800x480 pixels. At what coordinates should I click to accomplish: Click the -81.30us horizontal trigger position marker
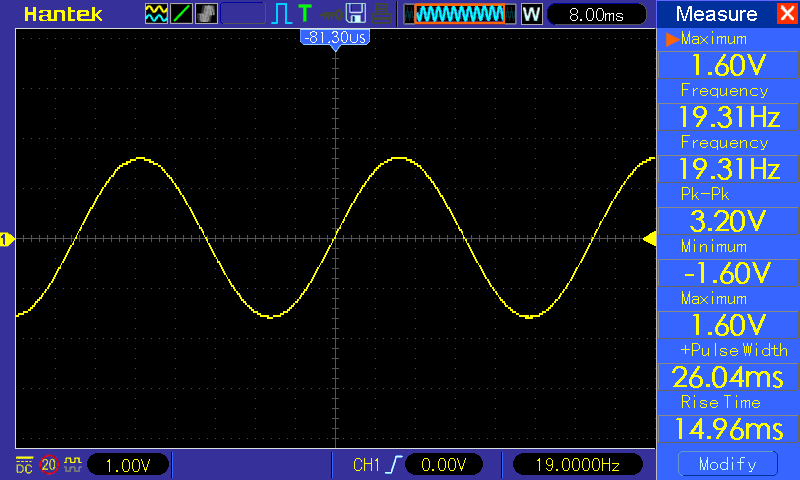click(335, 40)
